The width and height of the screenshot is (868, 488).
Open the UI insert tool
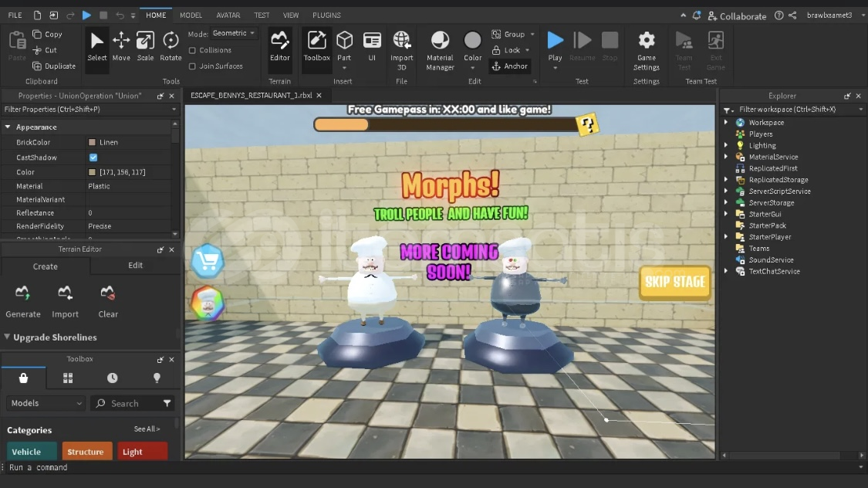(x=372, y=46)
